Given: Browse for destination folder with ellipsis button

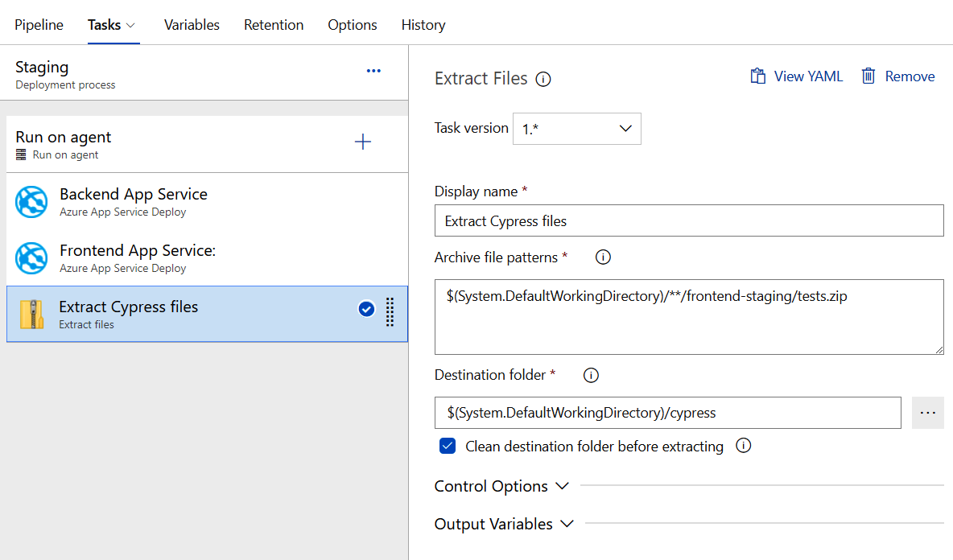Looking at the screenshot, I should click(927, 413).
